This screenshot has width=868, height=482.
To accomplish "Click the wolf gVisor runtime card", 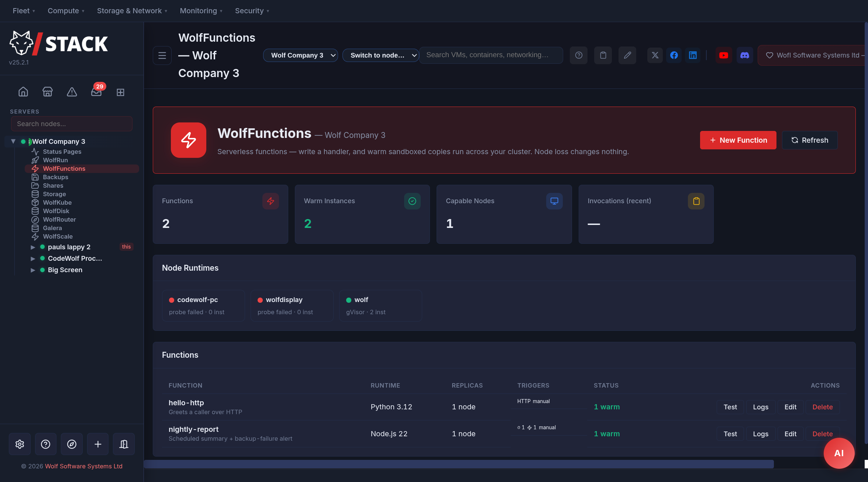I will coord(380,306).
